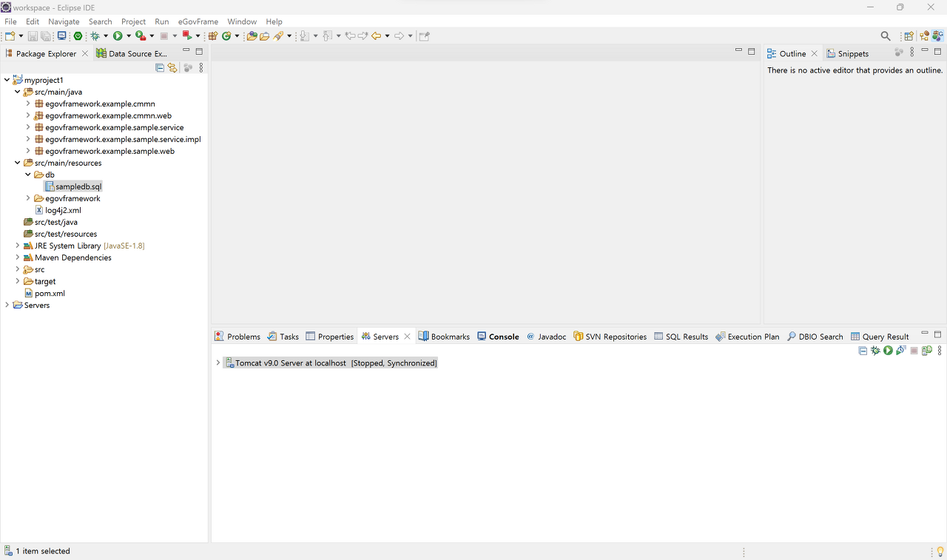The width and height of the screenshot is (947, 560).
Task: Open the terminal monitor toolbar icon
Action: click(61, 36)
